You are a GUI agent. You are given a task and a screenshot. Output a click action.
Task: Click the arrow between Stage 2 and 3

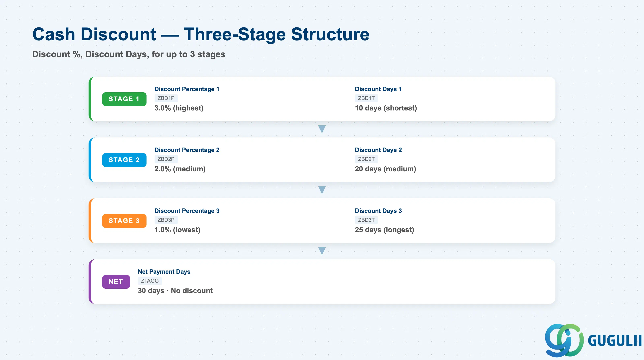tap(322, 190)
